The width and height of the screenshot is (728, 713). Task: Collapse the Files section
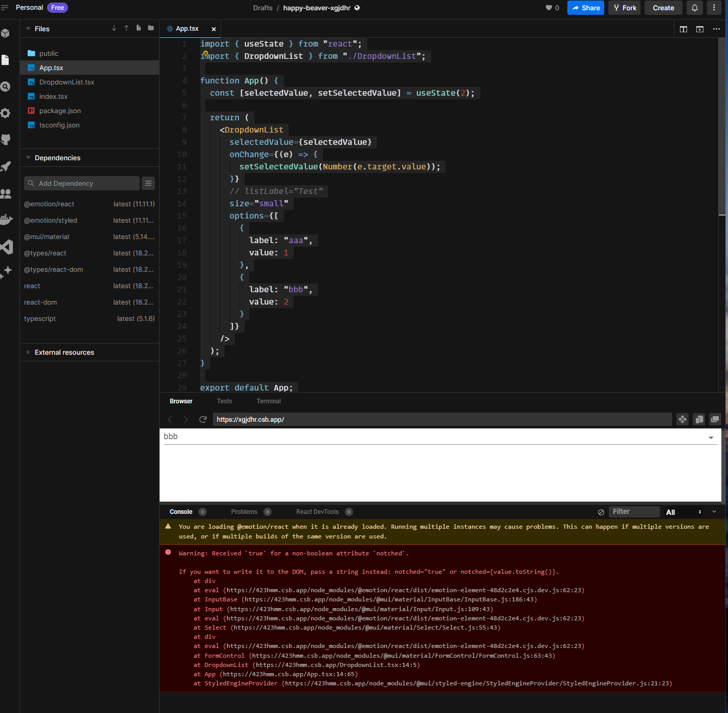coord(28,29)
